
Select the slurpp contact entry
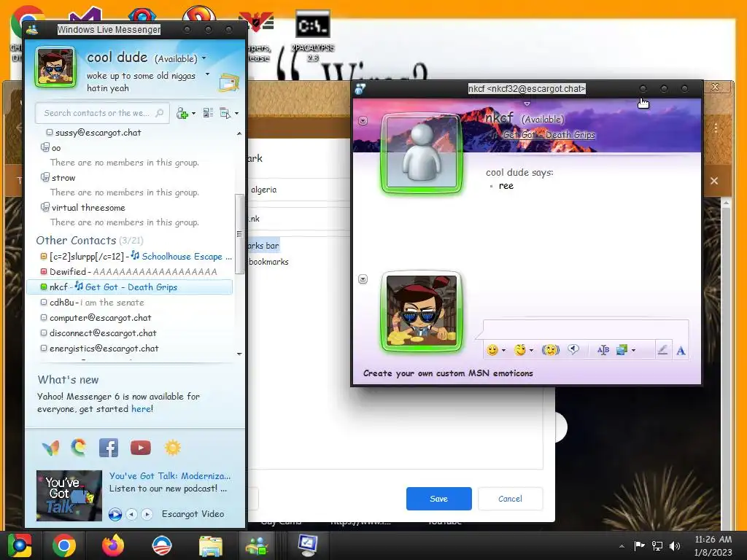[136, 256]
